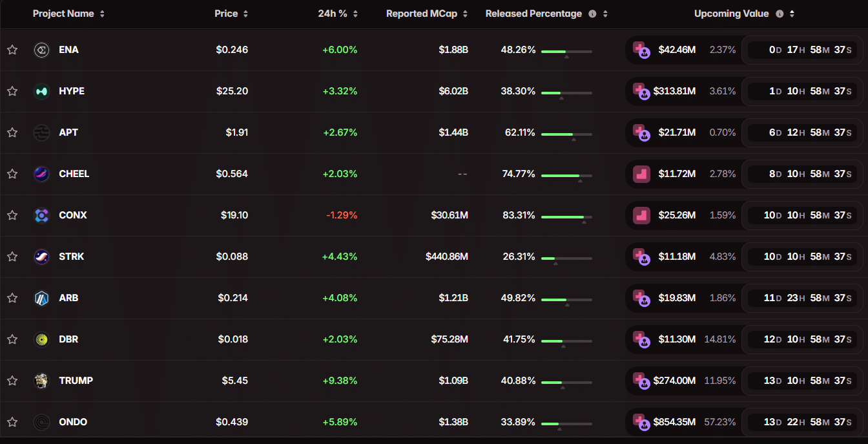The height and width of the screenshot is (444, 868).
Task: Open the APT project link
Action: 68,132
